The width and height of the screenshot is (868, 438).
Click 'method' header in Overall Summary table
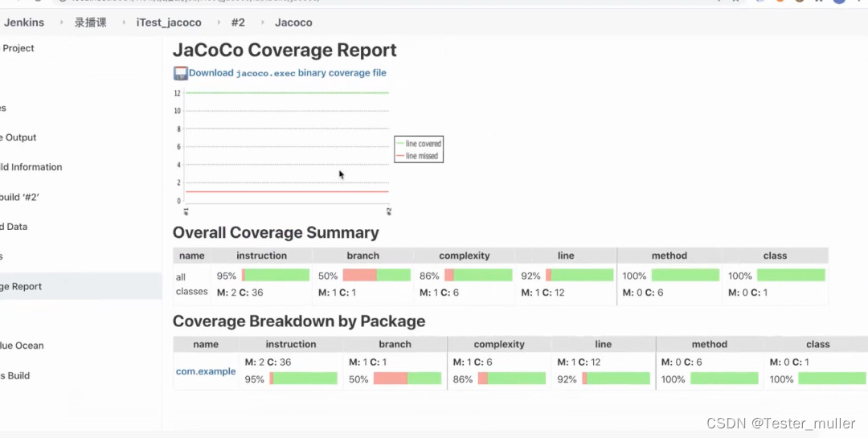pyautogui.click(x=669, y=256)
